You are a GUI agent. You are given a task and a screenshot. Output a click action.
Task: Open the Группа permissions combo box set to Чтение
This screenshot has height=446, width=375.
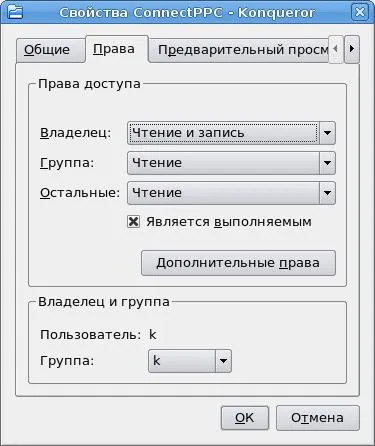click(x=231, y=163)
